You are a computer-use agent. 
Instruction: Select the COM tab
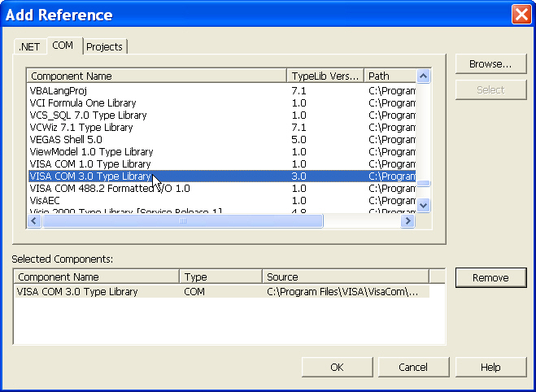tap(63, 46)
